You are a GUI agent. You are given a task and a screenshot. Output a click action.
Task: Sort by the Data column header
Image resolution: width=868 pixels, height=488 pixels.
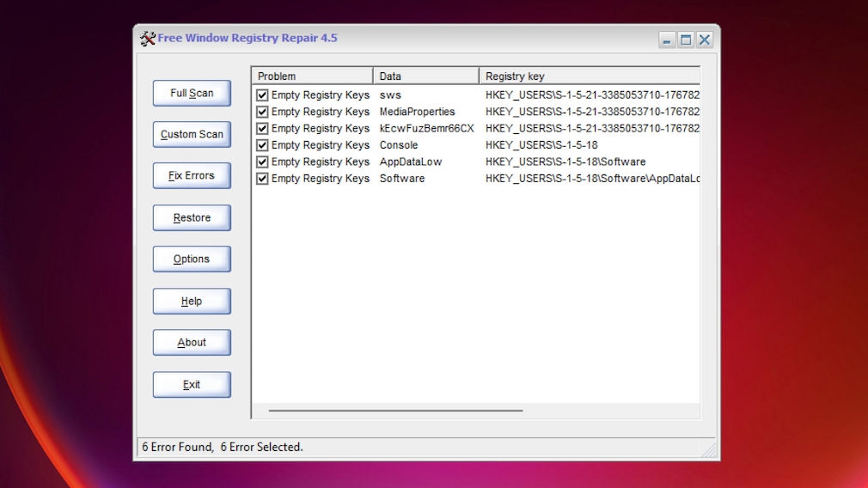(425, 76)
